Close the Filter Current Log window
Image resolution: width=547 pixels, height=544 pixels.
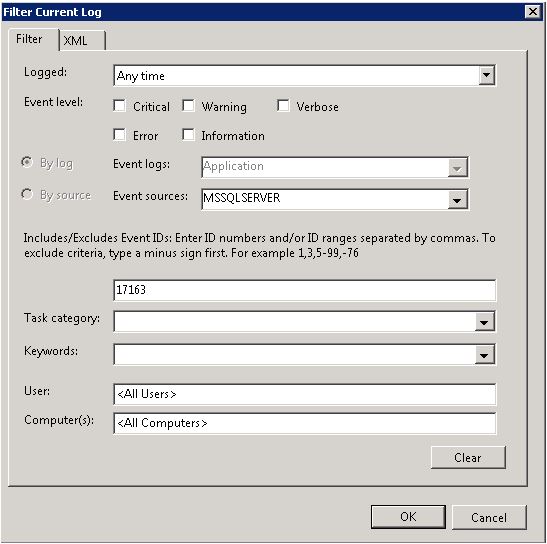click(533, 12)
